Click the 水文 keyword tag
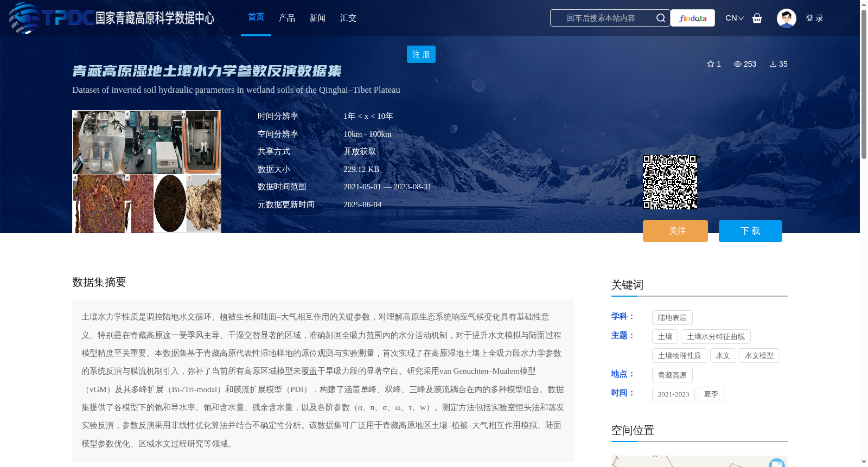 pos(723,356)
